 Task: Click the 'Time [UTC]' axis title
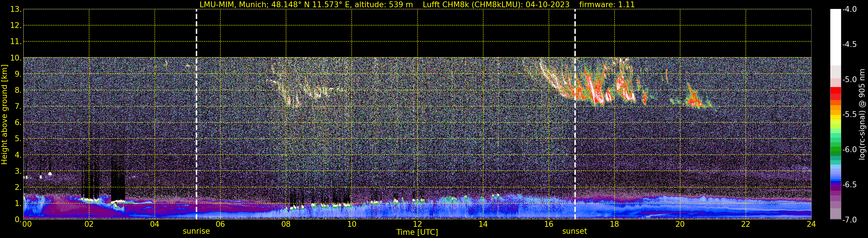417,232
